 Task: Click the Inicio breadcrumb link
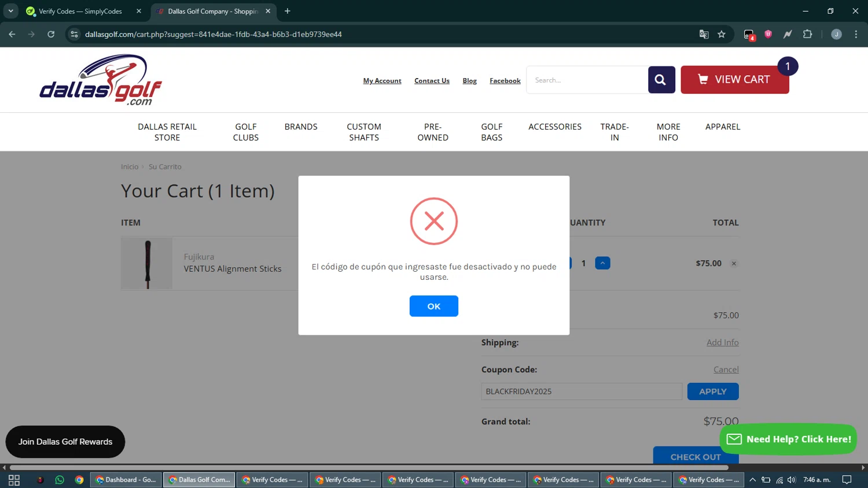click(130, 167)
